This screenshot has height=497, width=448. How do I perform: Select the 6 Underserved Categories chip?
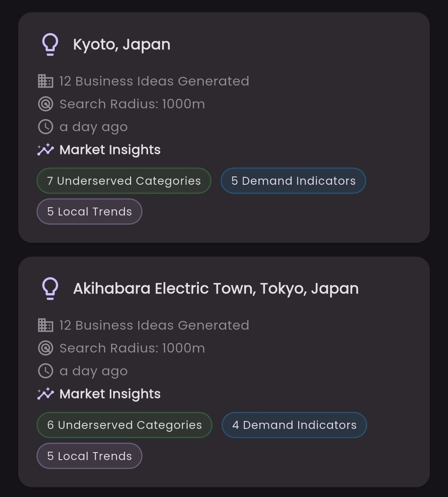[x=124, y=425]
